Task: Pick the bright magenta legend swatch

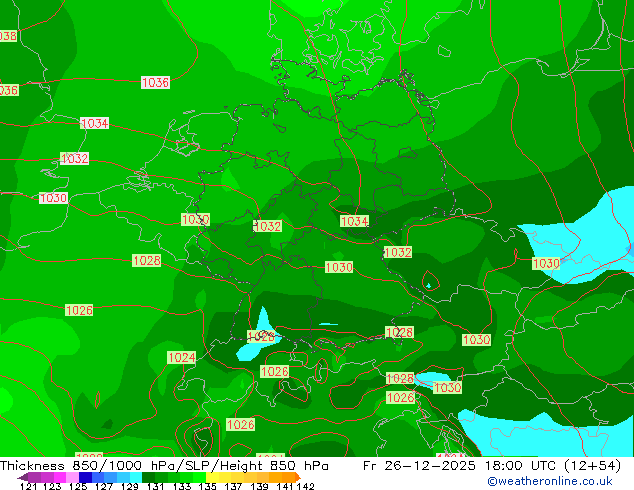Action: pyautogui.click(x=59, y=477)
